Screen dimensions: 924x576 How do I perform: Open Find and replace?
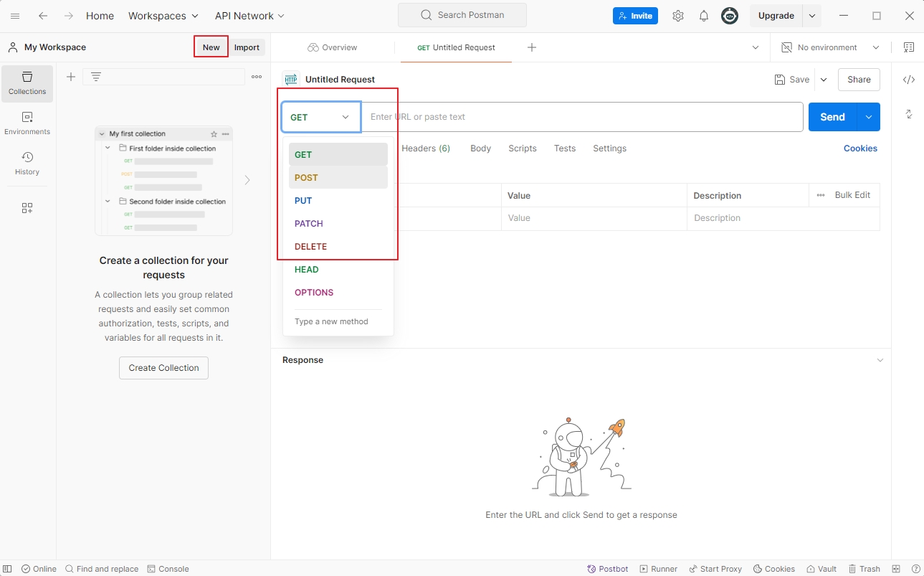102,569
